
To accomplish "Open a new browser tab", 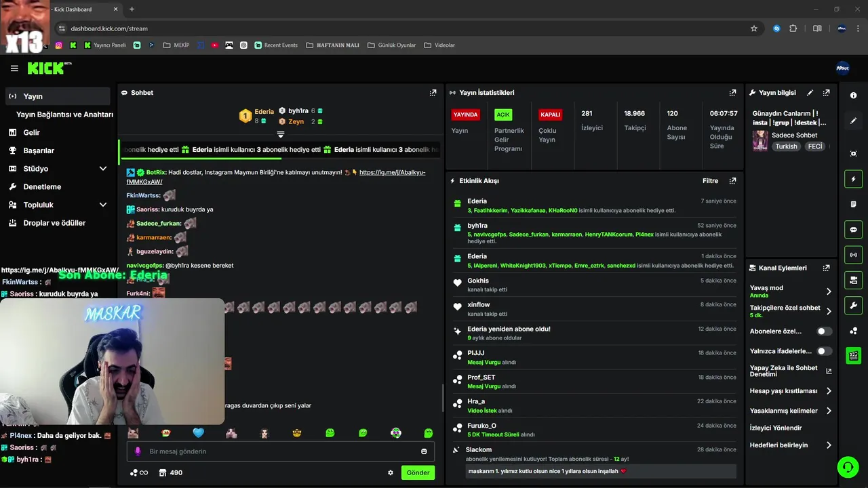I will 132,9.
